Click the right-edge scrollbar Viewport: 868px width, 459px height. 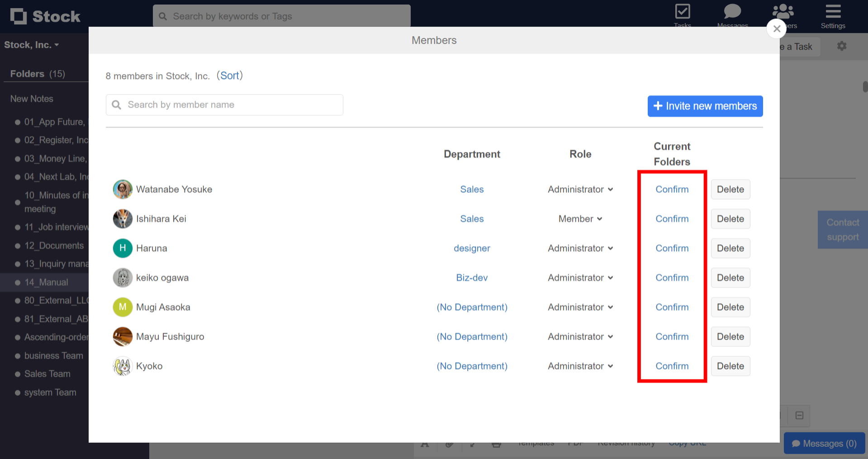[x=864, y=86]
